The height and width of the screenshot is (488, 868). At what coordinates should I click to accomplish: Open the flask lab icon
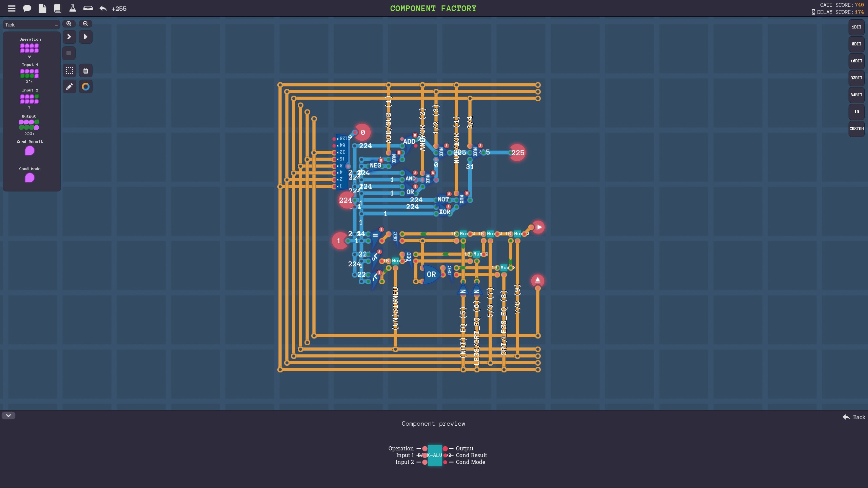click(x=73, y=8)
